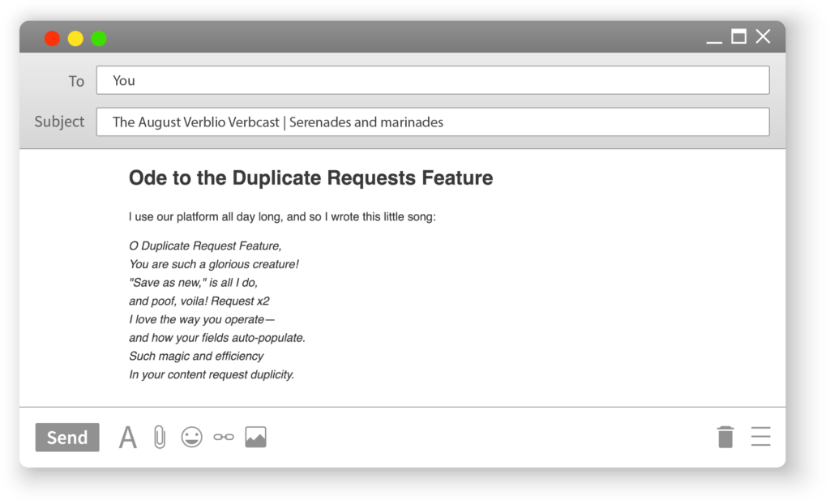This screenshot has width=830, height=504.
Task: Click the red window dot
Action: pos(52,38)
